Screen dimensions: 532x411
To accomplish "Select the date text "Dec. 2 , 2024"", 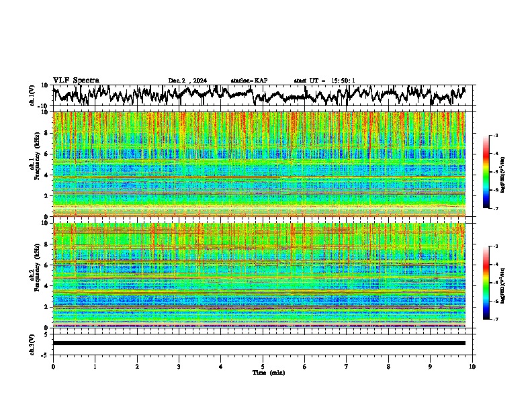I will (187, 81).
